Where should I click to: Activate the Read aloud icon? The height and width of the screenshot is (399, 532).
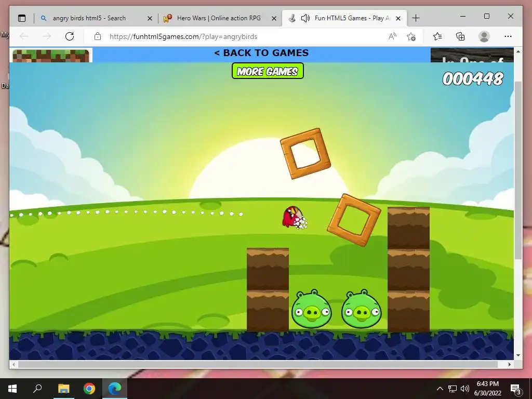pyautogui.click(x=392, y=36)
